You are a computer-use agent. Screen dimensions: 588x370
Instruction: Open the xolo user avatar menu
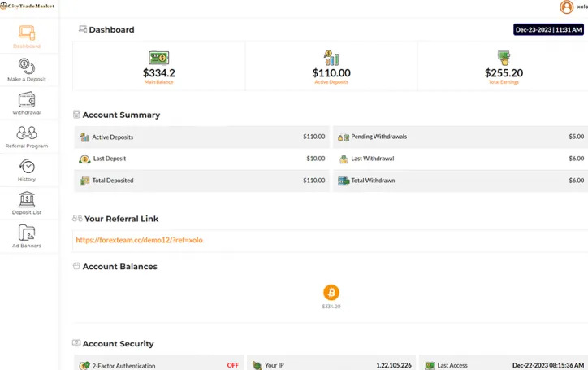(x=567, y=7)
